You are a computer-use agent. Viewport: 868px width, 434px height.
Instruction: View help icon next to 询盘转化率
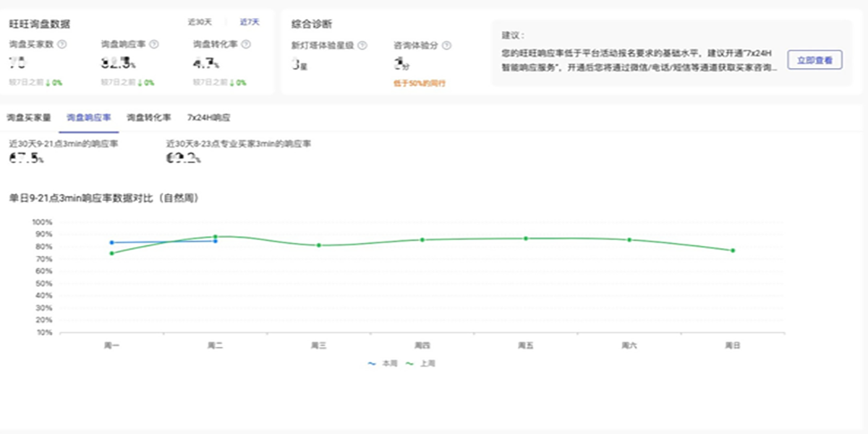tap(247, 43)
